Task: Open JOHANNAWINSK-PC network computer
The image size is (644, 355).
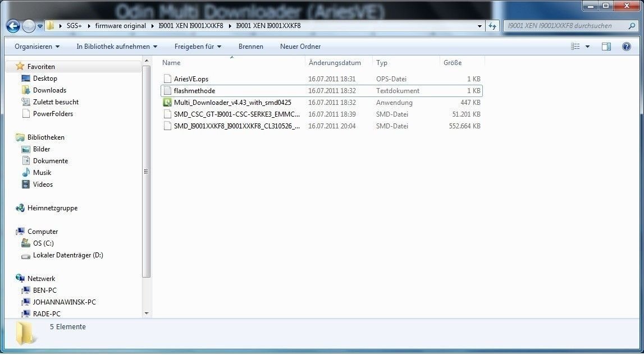Action: tap(64, 302)
